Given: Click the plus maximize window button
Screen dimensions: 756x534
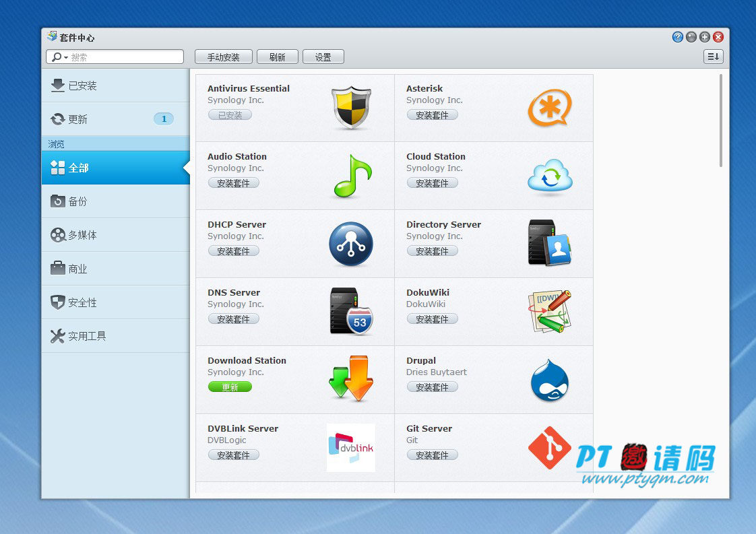Looking at the screenshot, I should click(x=704, y=37).
